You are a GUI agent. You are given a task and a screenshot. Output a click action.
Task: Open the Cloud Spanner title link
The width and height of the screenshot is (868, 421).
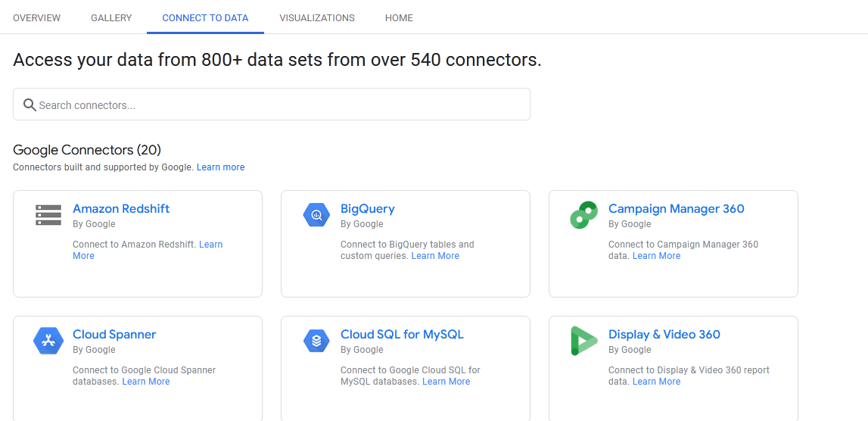pos(114,335)
